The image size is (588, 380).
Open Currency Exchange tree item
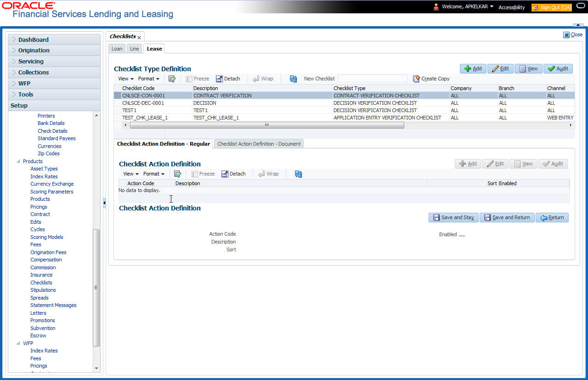(x=52, y=184)
